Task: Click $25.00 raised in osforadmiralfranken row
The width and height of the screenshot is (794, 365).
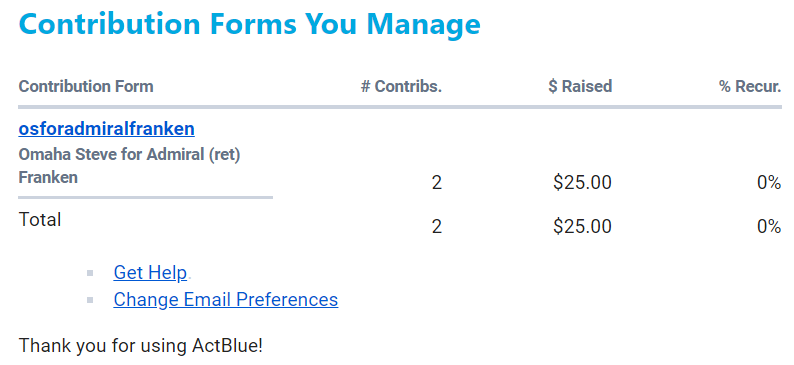Action: (582, 182)
